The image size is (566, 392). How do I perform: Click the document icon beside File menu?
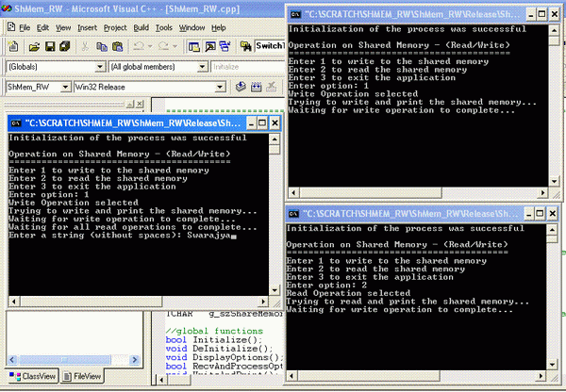click(x=11, y=27)
